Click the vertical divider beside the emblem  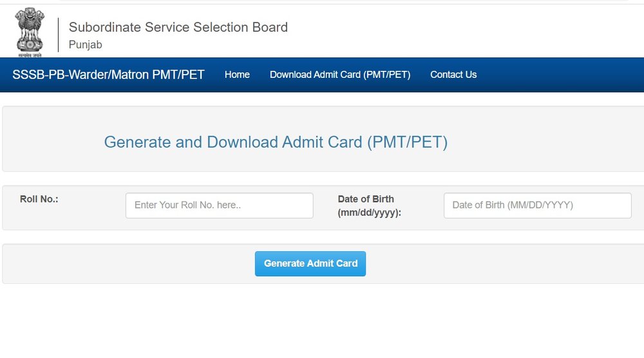(58, 35)
